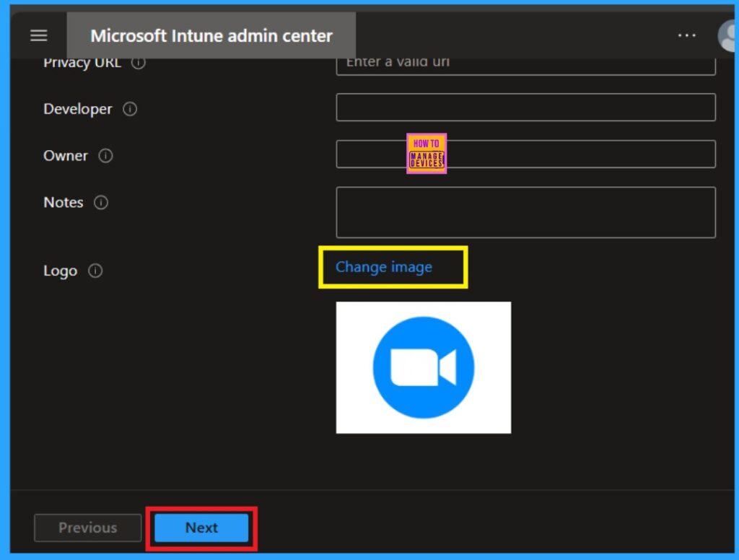Viewport: 739px width, 560px height.
Task: Show info tooltip for Logo
Action: coord(95,271)
